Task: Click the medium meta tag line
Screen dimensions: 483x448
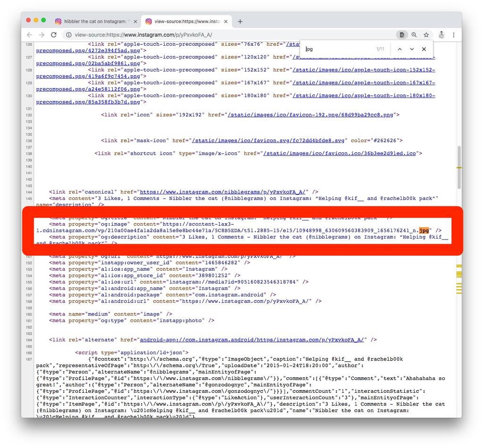Action: click(x=110, y=314)
